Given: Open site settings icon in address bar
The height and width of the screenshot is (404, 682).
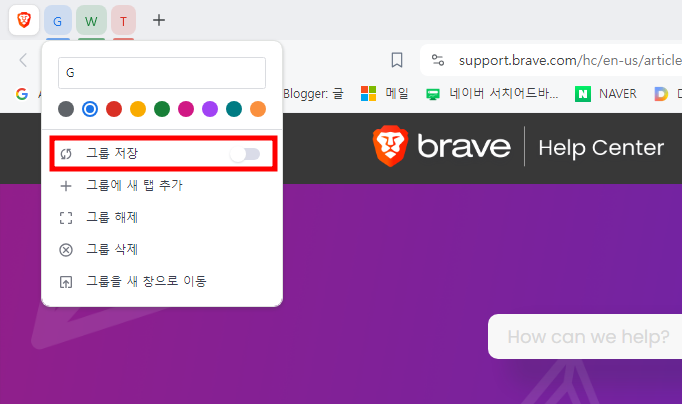Looking at the screenshot, I should point(438,60).
